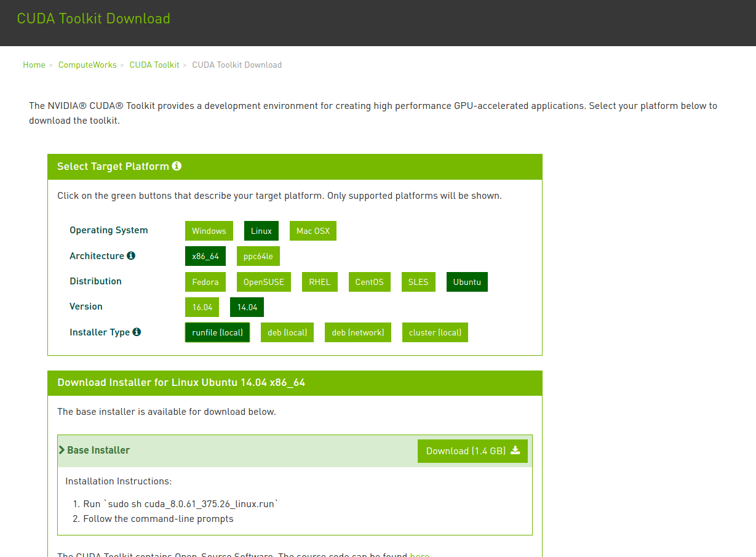Viewport: 756px width, 557px height.
Task: Select Linux operating system
Action: [x=261, y=231]
